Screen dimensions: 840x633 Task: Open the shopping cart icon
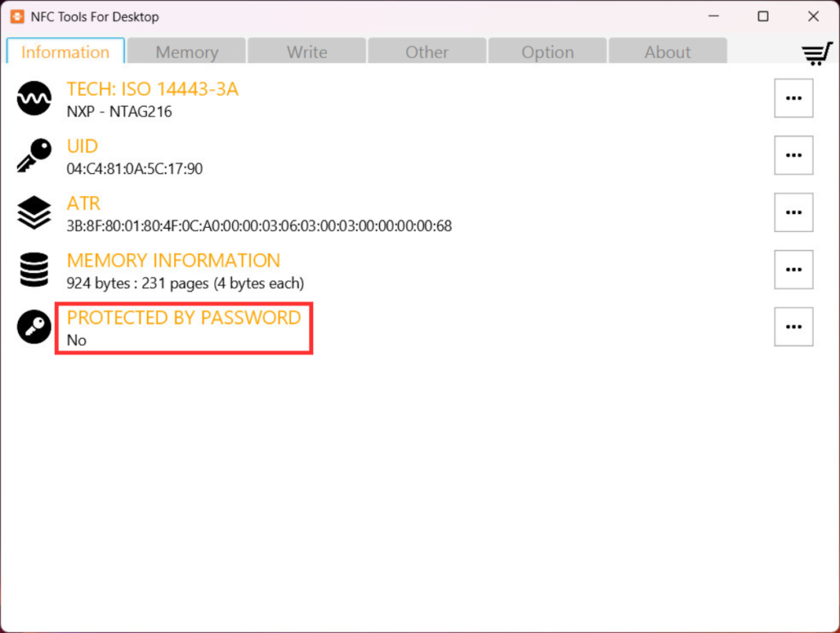coord(816,53)
